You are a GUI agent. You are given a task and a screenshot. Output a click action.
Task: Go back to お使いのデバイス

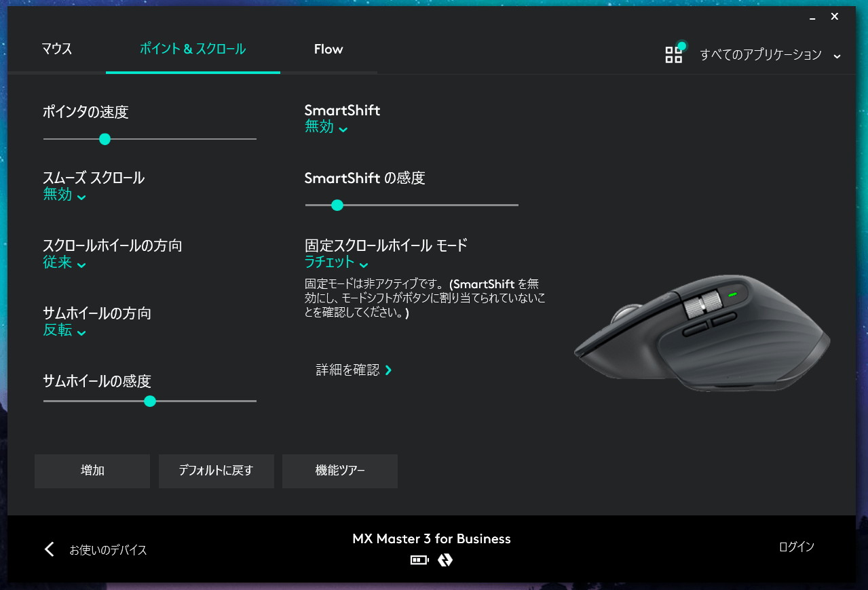(108, 550)
